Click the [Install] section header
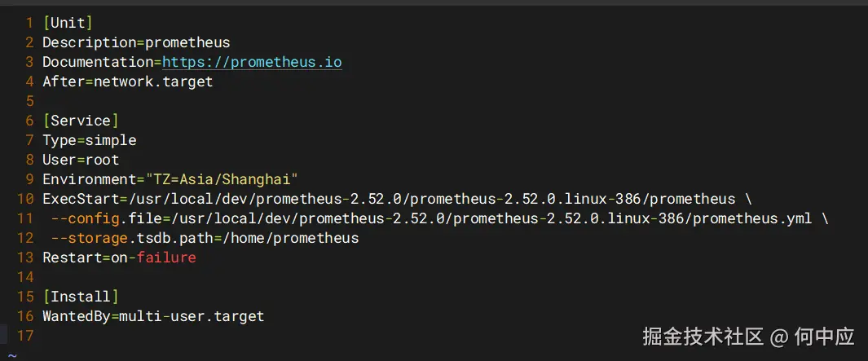The height and width of the screenshot is (361, 868). [x=81, y=297]
